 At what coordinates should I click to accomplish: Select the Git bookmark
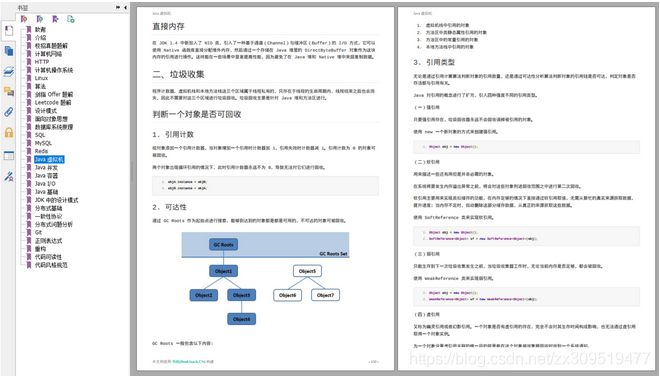(38, 232)
